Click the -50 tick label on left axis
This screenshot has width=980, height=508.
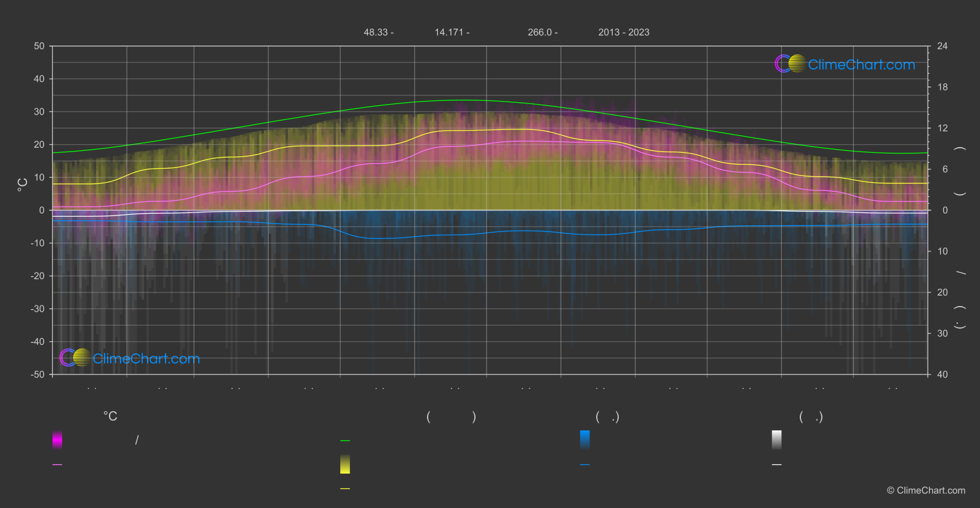(39, 374)
